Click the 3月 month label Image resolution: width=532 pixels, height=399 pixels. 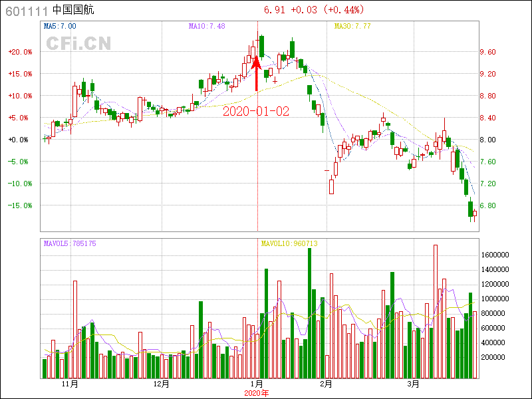tap(414, 384)
